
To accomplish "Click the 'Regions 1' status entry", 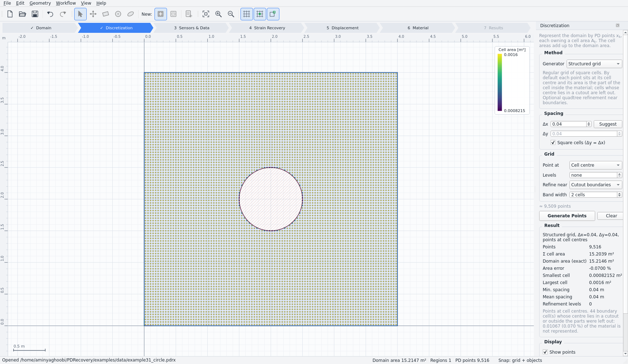I will [x=441, y=360].
